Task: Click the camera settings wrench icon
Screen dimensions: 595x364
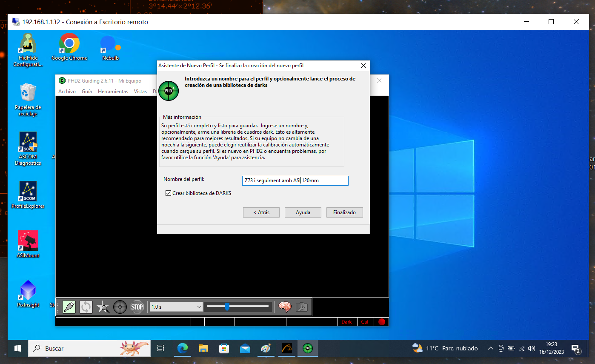Action: pyautogui.click(x=301, y=307)
